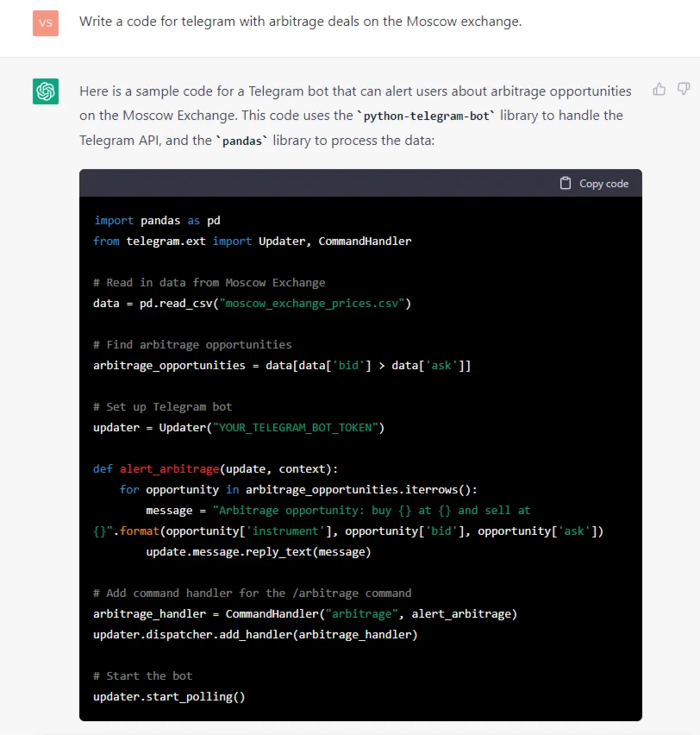The image size is (700, 735).
Task: Click the "# Find arbitrage opportunities" comment
Action: tap(192, 345)
